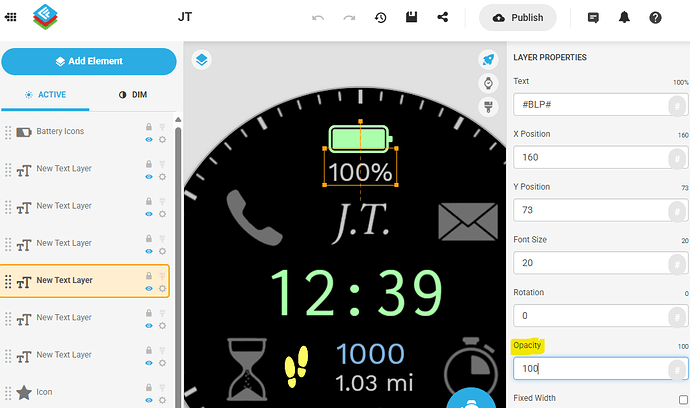Image resolution: width=690 pixels, height=408 pixels.
Task: Save the watch face design
Action: (x=411, y=17)
